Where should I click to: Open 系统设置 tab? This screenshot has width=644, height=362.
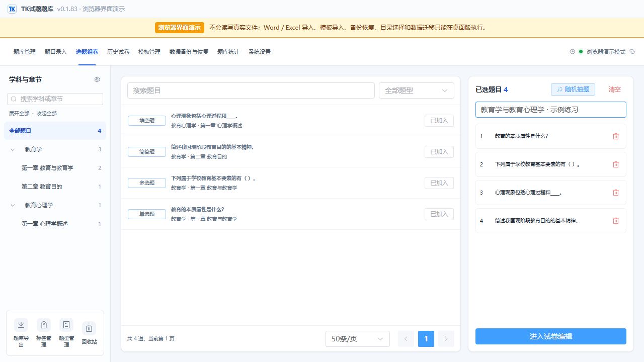coord(260,52)
